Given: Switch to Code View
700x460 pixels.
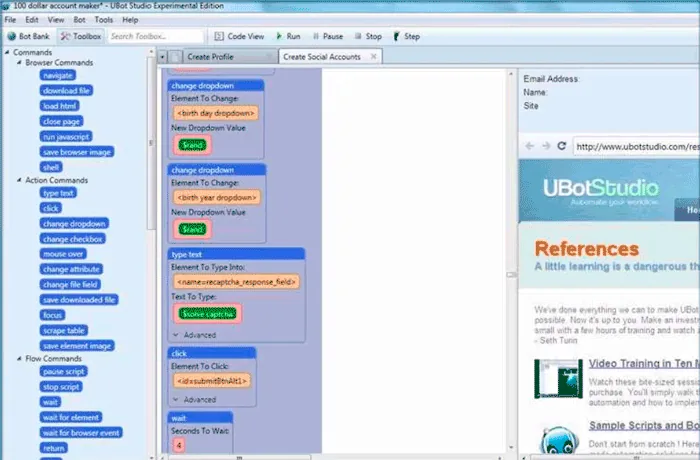Looking at the screenshot, I should coord(239,36).
